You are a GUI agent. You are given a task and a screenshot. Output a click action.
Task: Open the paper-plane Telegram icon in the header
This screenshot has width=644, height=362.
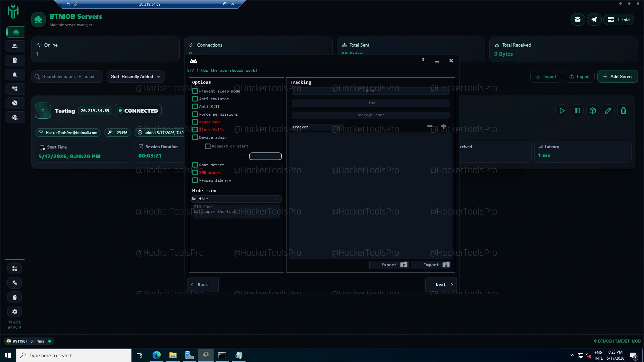[594, 19]
